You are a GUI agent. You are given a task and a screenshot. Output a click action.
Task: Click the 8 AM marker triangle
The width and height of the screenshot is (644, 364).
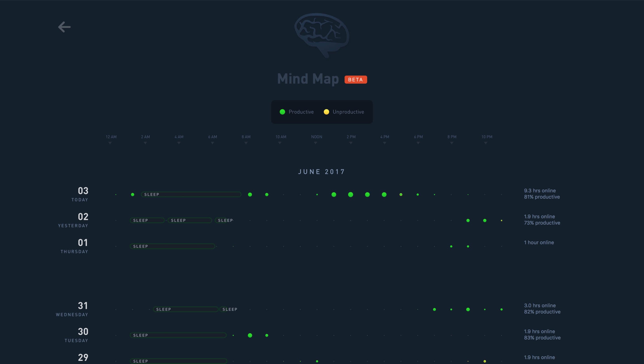tap(246, 143)
